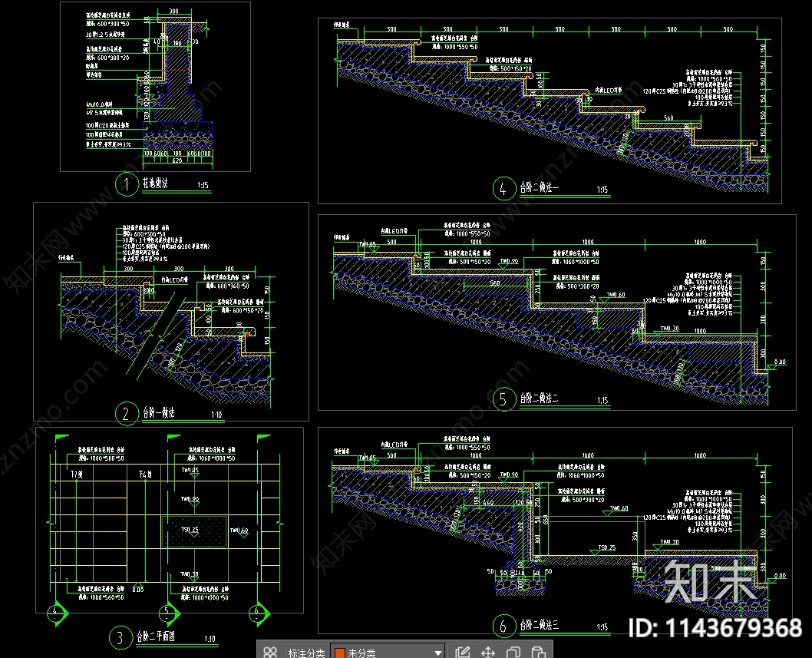The image size is (812, 658).
Task: Select the numbered circle 1 detail marker
Action: tap(124, 184)
